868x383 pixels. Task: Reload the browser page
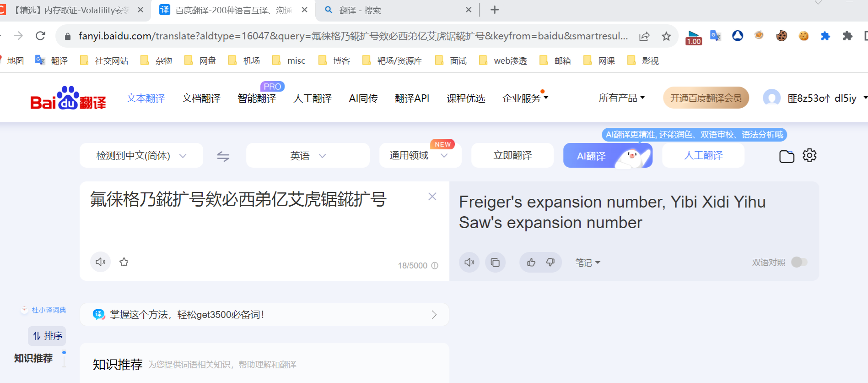[41, 36]
